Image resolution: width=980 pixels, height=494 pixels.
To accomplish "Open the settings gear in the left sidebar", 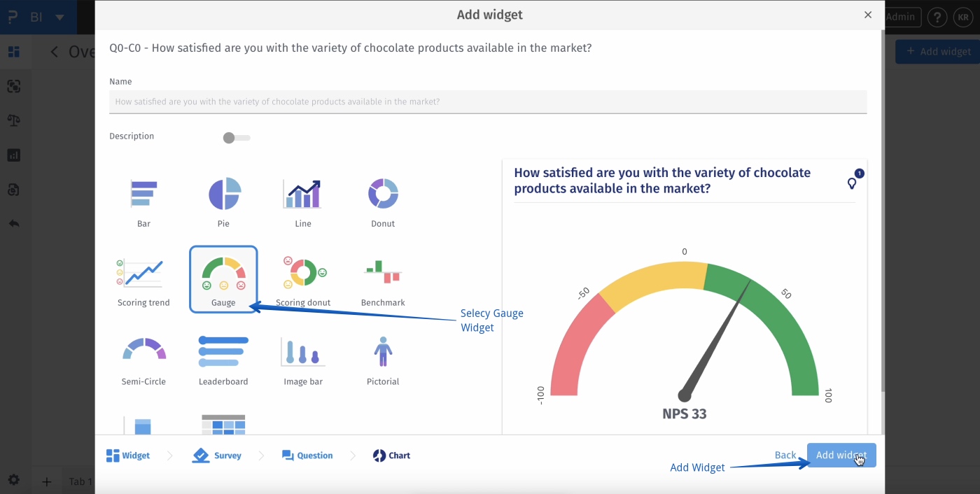I will 15,480.
